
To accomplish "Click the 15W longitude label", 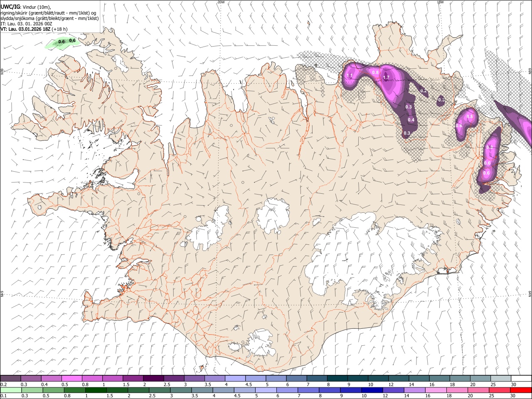I will (440, 2).
